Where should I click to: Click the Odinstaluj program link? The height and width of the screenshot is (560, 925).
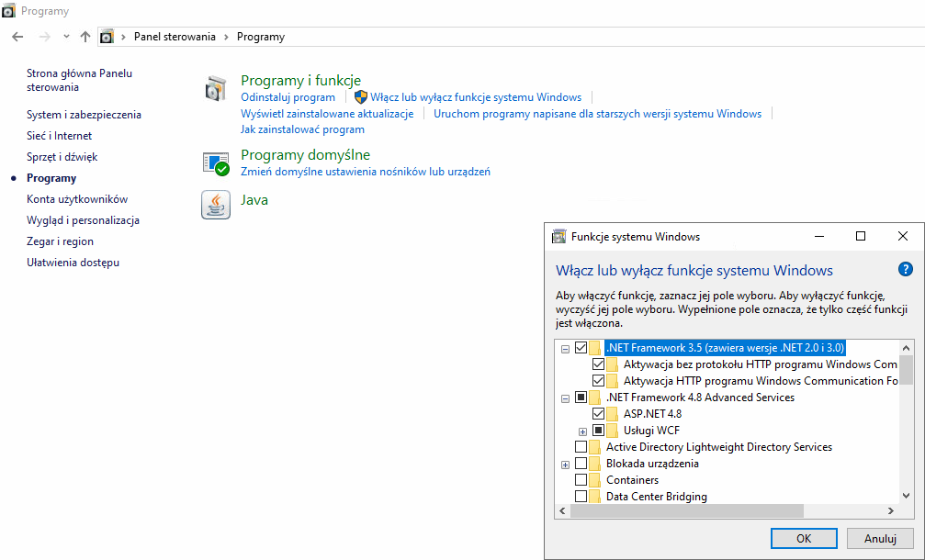pyautogui.click(x=288, y=97)
